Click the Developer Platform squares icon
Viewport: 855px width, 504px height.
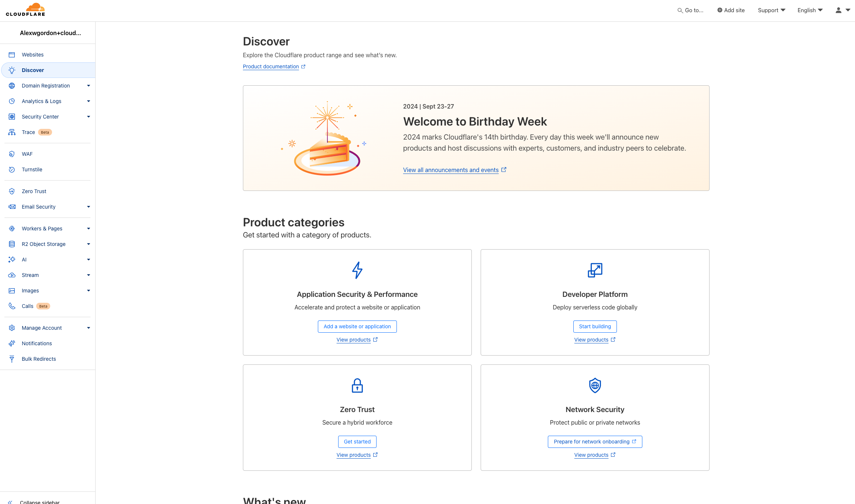coord(595,270)
